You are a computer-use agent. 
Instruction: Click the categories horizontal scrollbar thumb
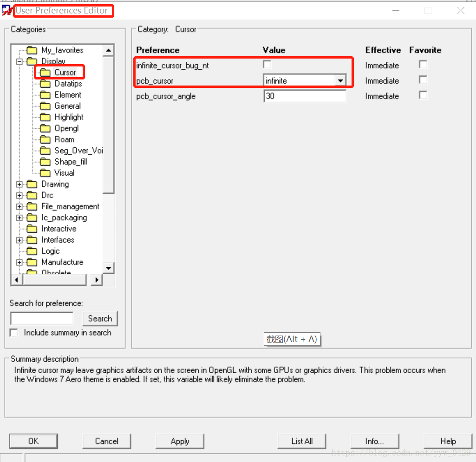(54, 280)
